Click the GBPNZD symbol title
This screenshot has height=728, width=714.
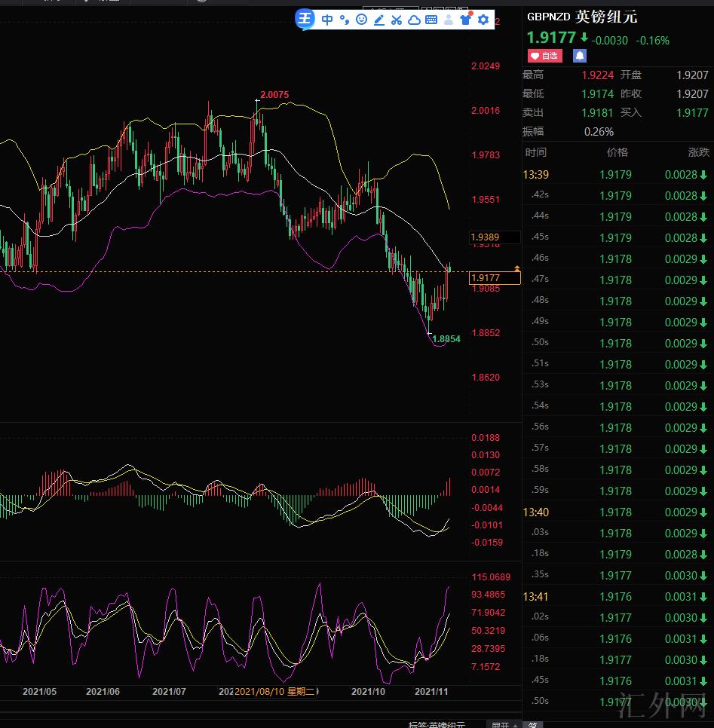coord(548,17)
